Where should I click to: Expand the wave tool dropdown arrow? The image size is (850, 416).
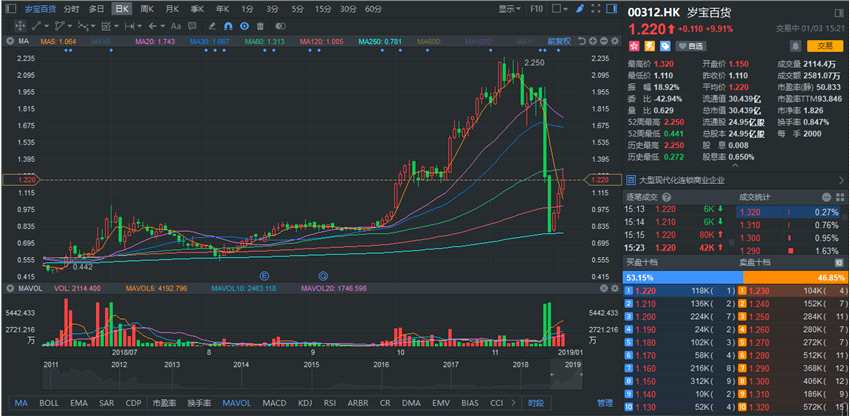94,26
